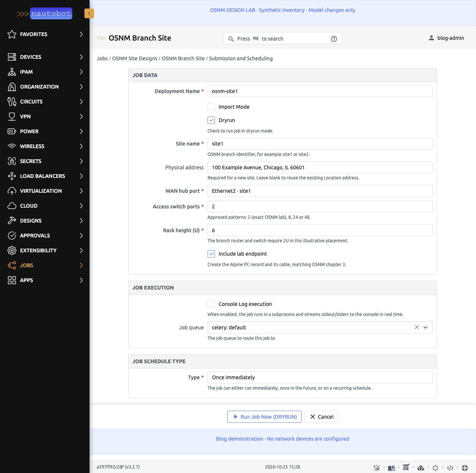Click the Devices server icon in sidebar
The height and width of the screenshot is (473, 476).
12,57
